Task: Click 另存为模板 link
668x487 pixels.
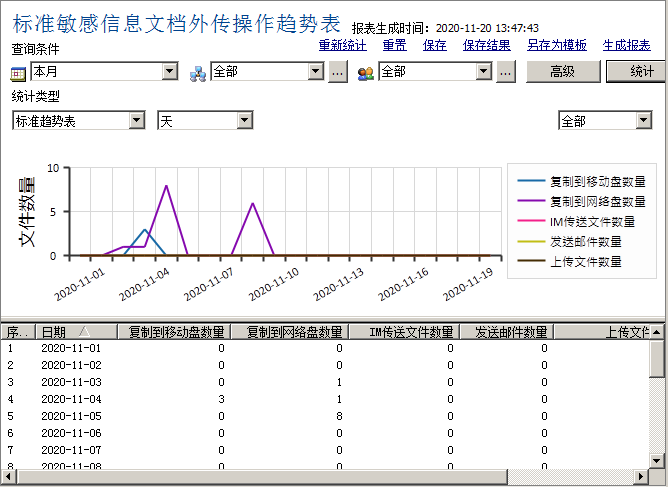Action: tap(557, 45)
